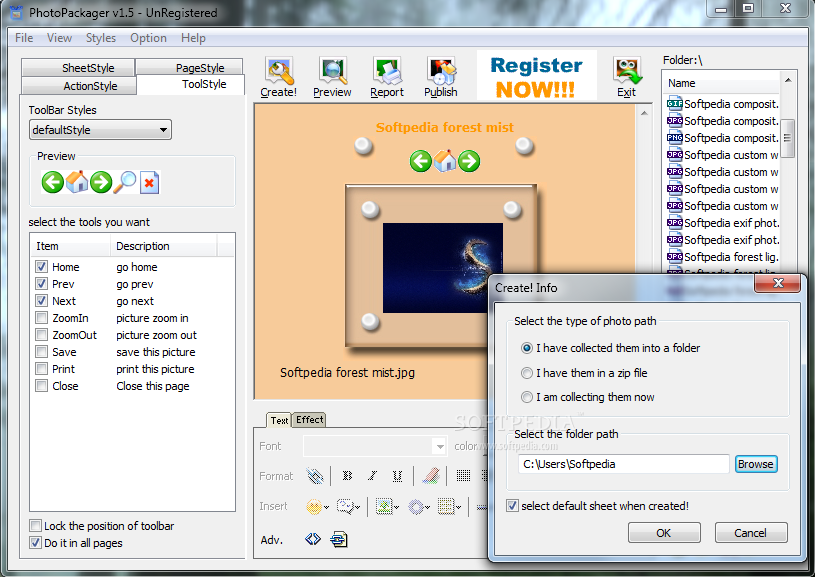Click the home icon on the orange photo page

click(445, 161)
